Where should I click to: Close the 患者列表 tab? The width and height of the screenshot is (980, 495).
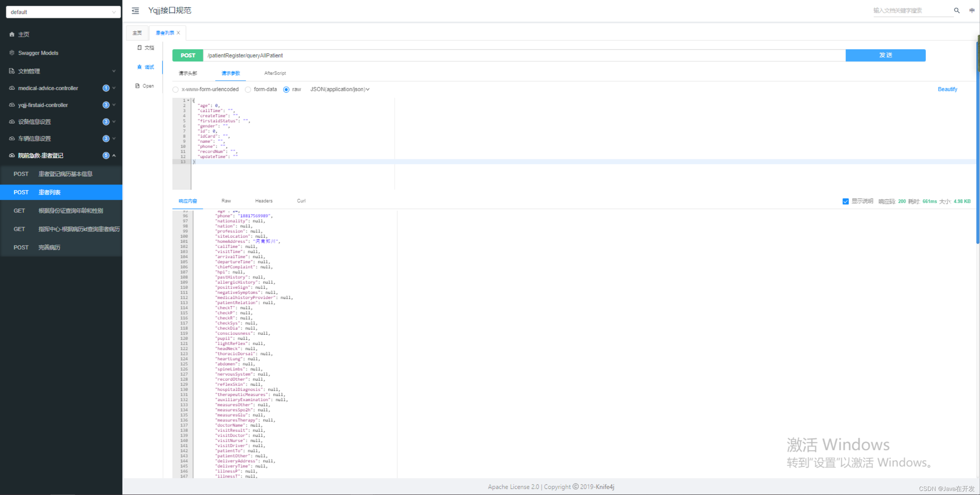click(178, 33)
